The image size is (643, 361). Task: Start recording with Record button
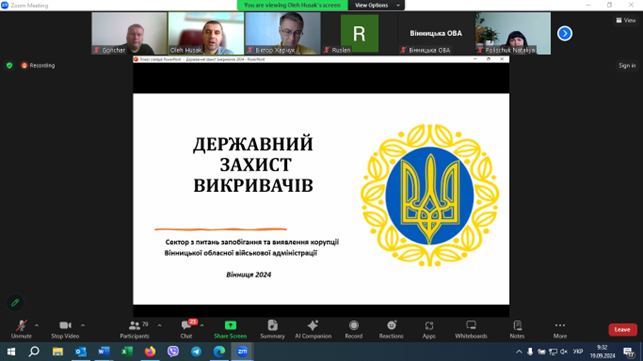point(353,329)
